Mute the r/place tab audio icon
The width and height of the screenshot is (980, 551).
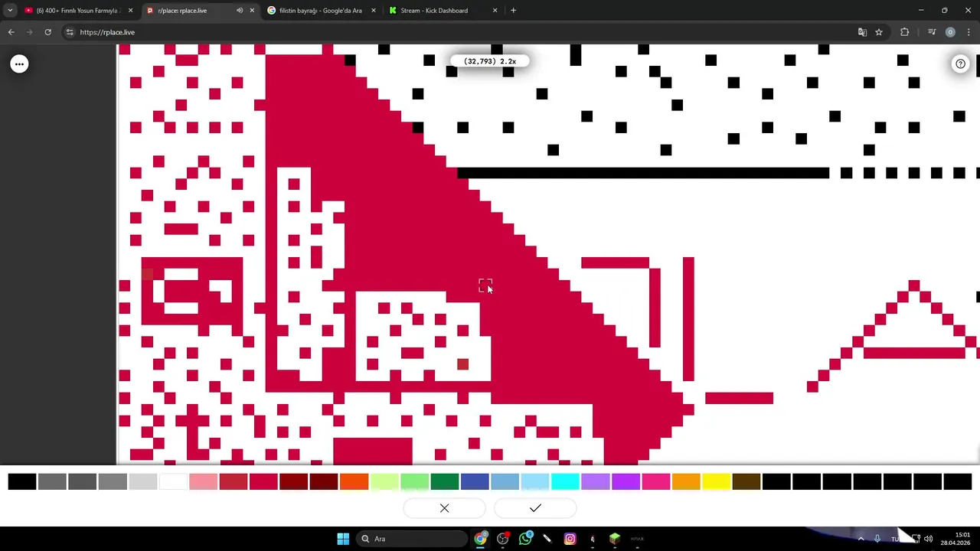click(240, 11)
